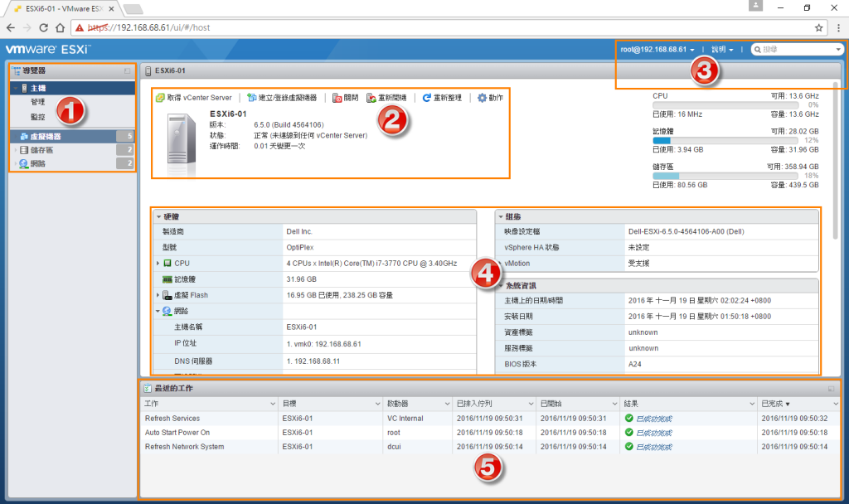Open the gear actions icon
The image size is (849, 504).
tap(482, 98)
